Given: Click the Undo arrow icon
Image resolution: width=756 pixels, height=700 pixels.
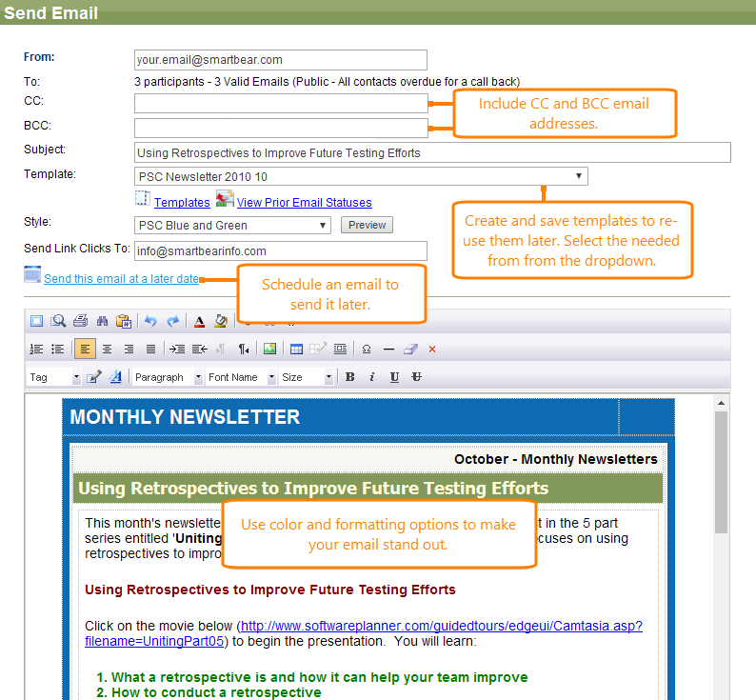Looking at the screenshot, I should [151, 322].
